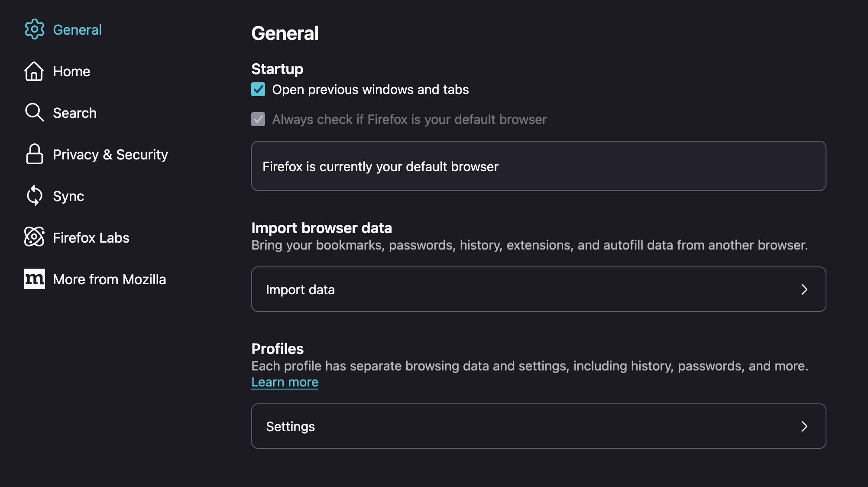Switch to Privacy & Security section
The image size is (868, 487).
pyautogui.click(x=110, y=155)
